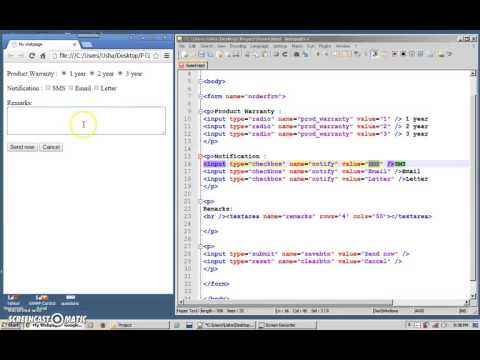Click the Run Macro Multiple Times icon
480x360 pixels.
[420, 54]
